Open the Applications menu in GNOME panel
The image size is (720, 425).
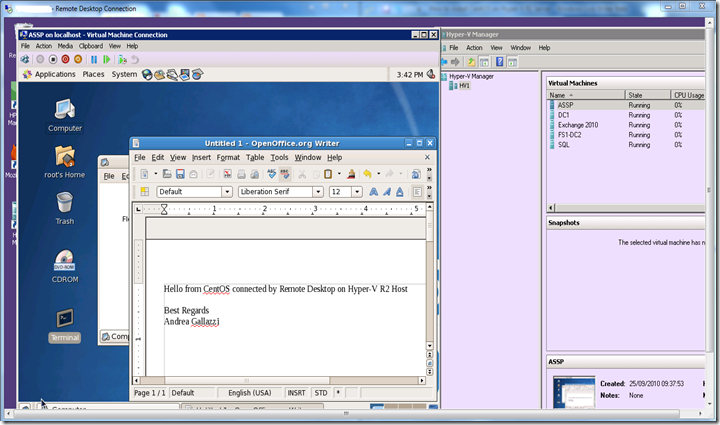tap(55, 74)
